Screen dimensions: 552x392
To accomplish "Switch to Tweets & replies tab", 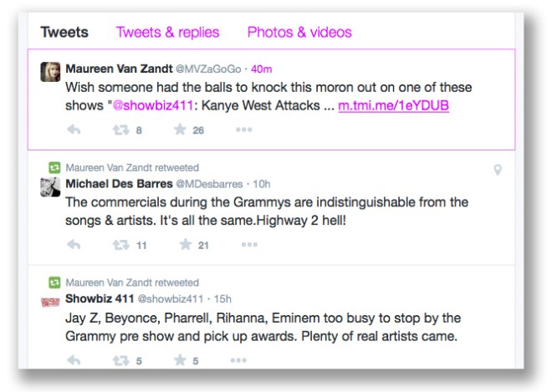I will click(x=167, y=33).
